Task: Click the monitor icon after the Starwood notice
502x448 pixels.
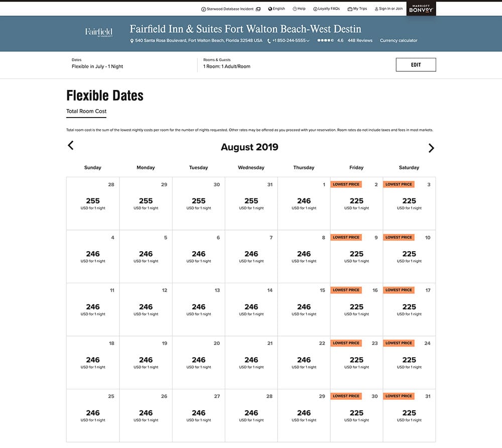Action: 258,9
